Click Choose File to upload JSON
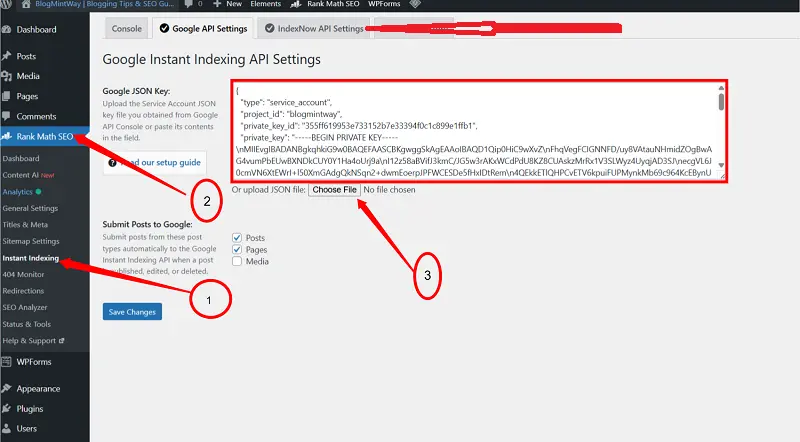The image size is (800, 442). pyautogui.click(x=333, y=189)
